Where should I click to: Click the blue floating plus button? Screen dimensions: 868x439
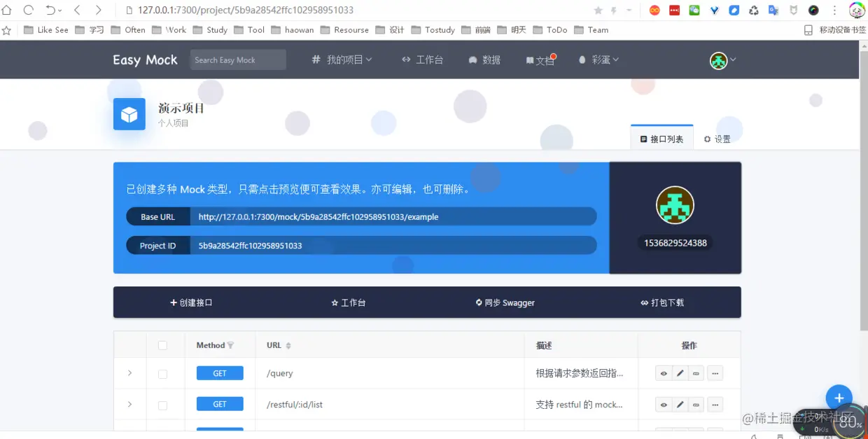839,398
